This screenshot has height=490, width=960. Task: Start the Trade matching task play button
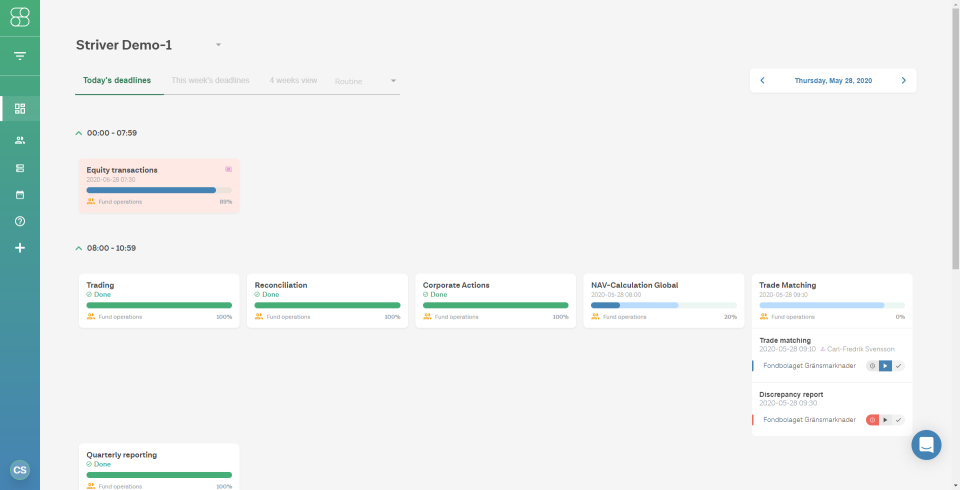(885, 366)
